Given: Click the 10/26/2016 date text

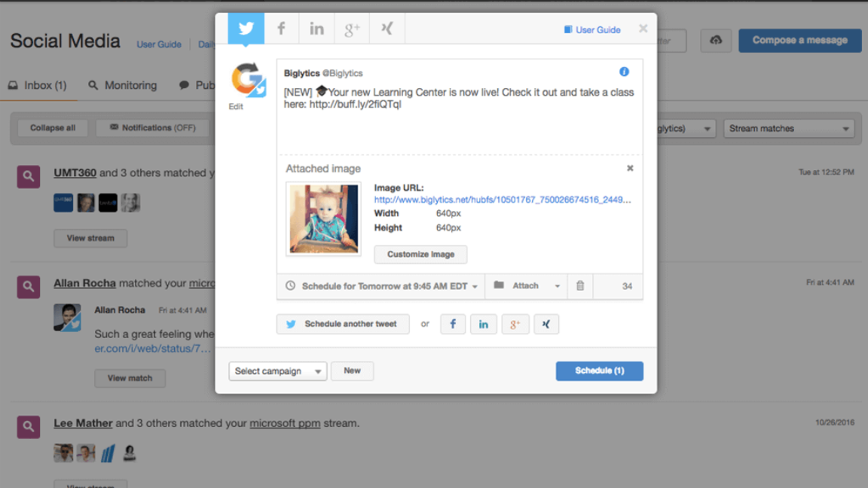Looking at the screenshot, I should 835,422.
